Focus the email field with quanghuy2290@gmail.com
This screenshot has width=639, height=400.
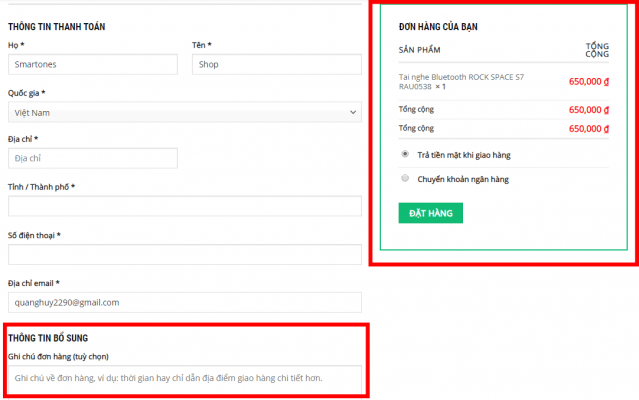click(x=185, y=302)
